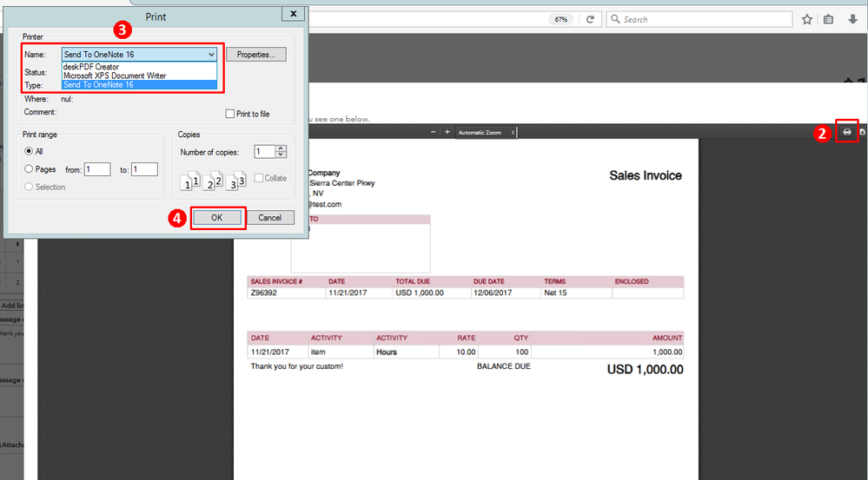The height and width of the screenshot is (480, 868).
Task: Open the browser downloads arrow icon
Action: (x=852, y=19)
